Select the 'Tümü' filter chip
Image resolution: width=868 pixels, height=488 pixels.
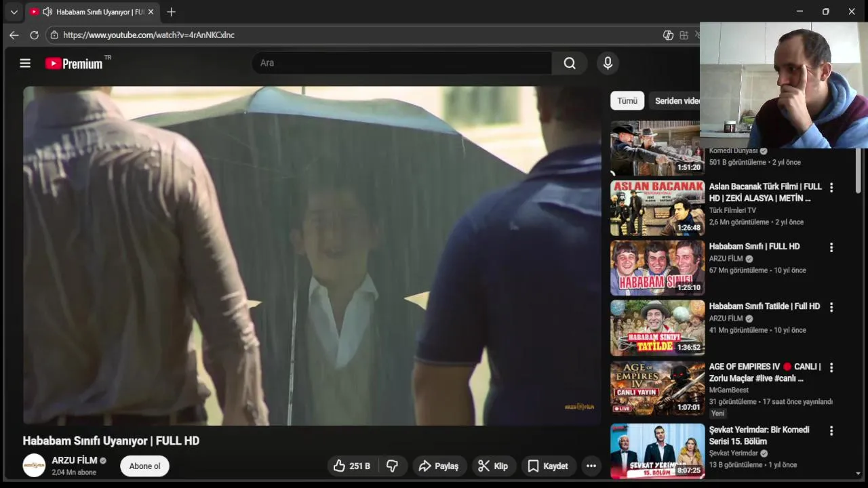pos(627,100)
